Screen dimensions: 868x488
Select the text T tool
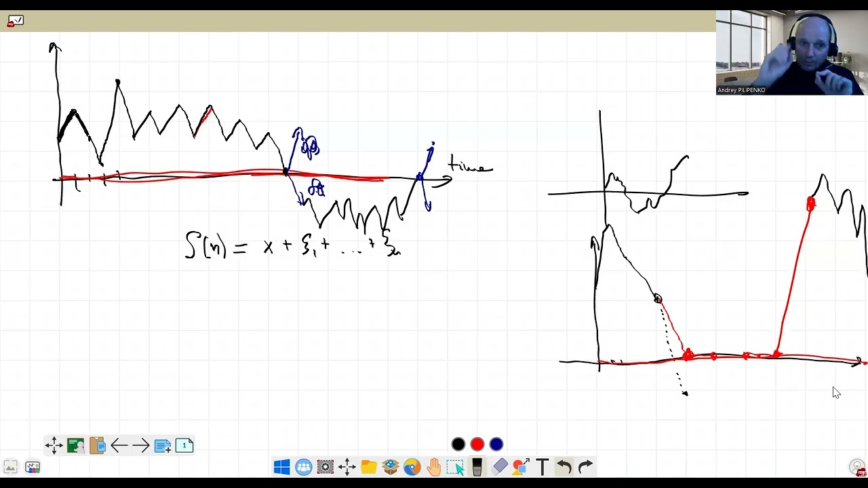click(x=542, y=467)
